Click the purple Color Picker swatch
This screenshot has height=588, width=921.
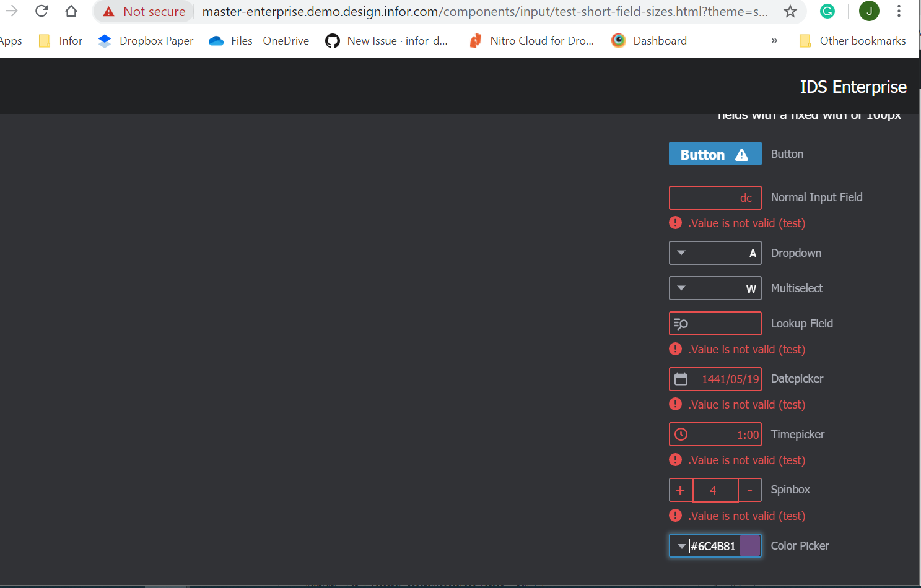749,546
